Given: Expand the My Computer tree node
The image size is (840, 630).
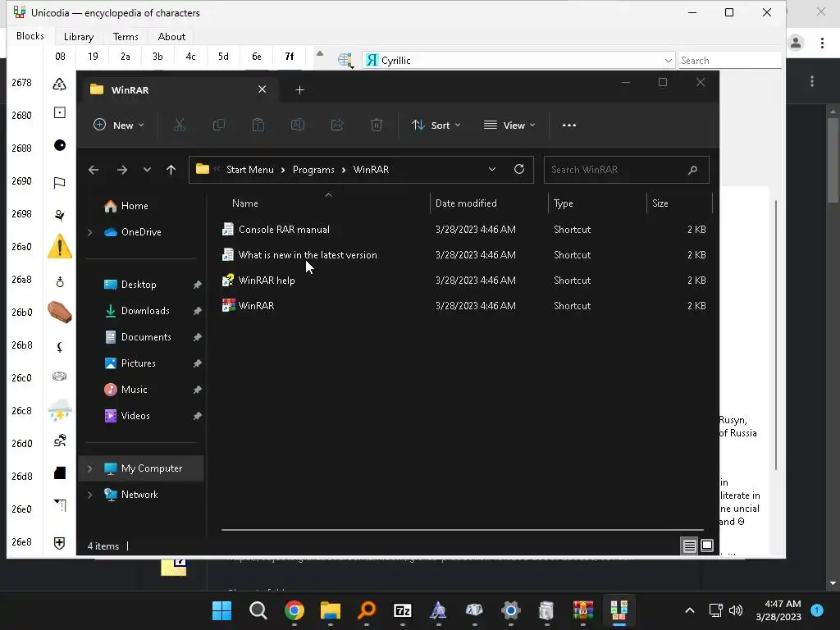Looking at the screenshot, I should [x=89, y=468].
